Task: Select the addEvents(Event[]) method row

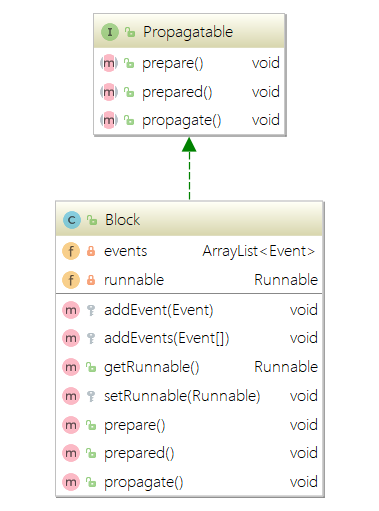Action: (x=189, y=338)
